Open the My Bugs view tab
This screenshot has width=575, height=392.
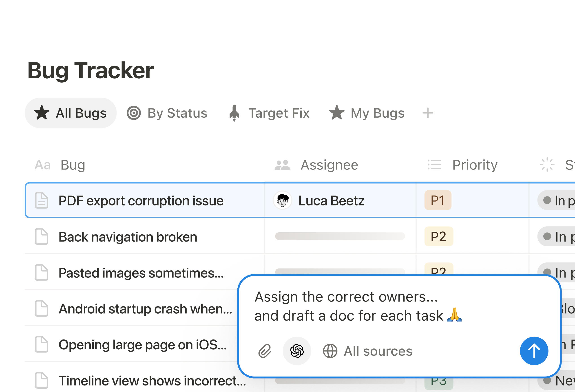tap(367, 113)
